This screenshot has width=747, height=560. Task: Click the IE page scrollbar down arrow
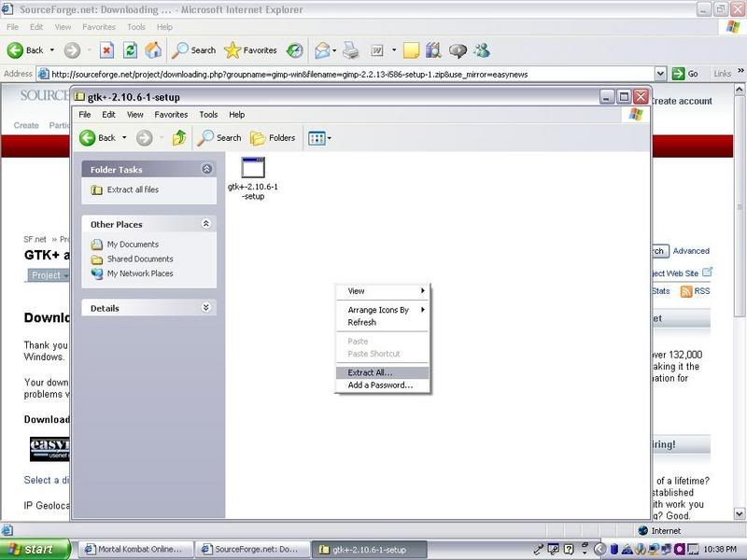click(x=739, y=514)
